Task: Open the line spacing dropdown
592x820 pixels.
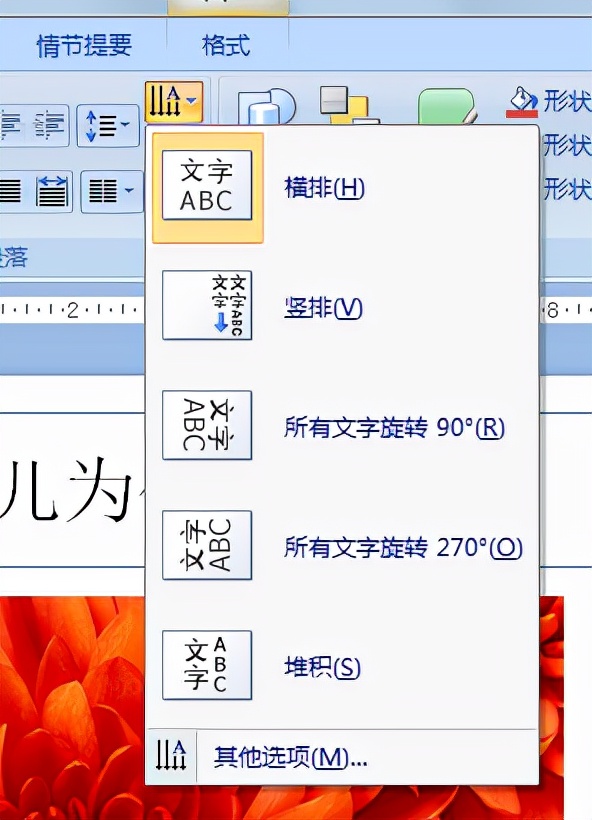Action: (108, 126)
